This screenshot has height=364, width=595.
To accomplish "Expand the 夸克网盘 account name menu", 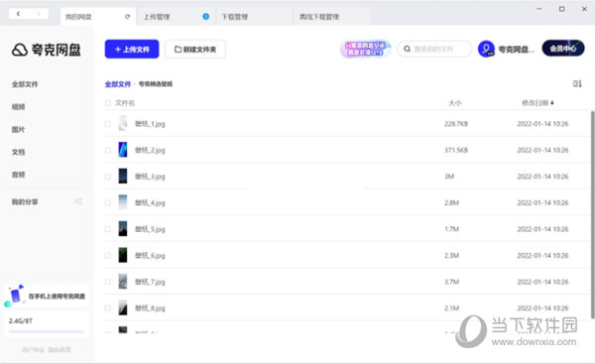I will point(517,50).
